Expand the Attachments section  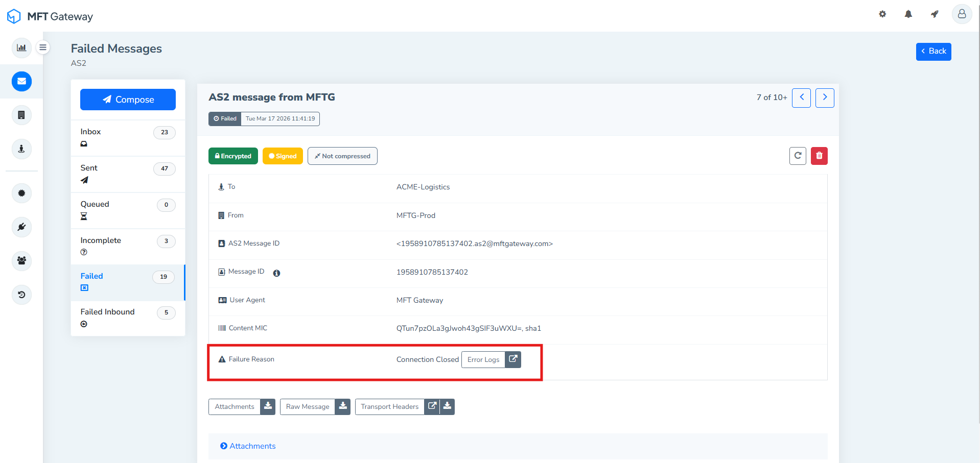pyautogui.click(x=248, y=446)
